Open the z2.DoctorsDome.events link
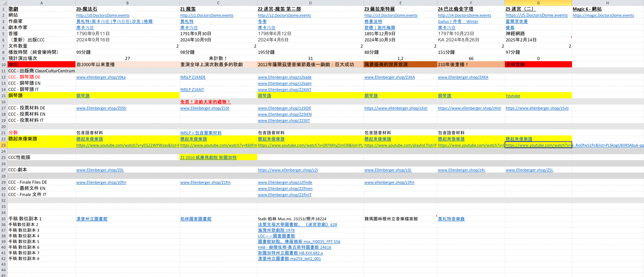This screenshot has width=644, height=277. pos(284,15)
